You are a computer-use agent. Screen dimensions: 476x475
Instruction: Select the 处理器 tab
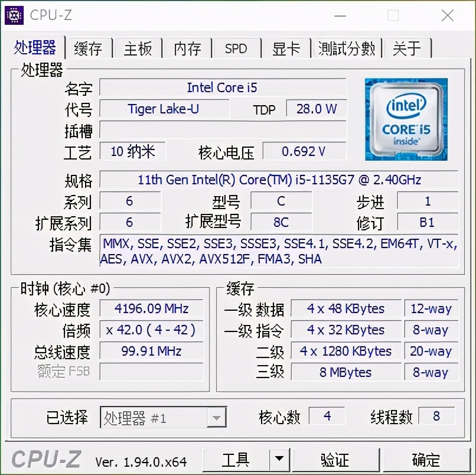35,47
